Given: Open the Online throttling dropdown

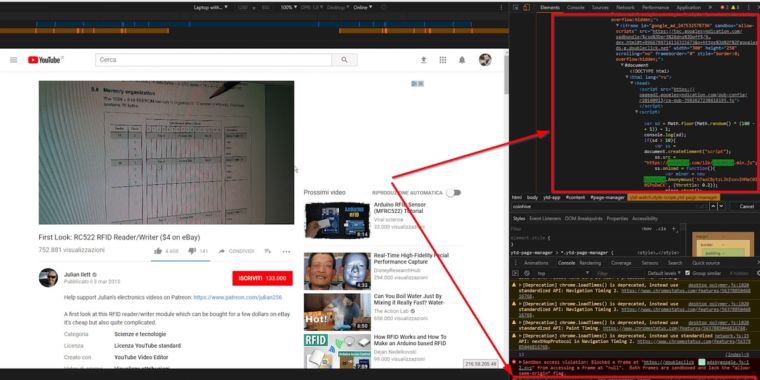Looking at the screenshot, I should coord(363,8).
